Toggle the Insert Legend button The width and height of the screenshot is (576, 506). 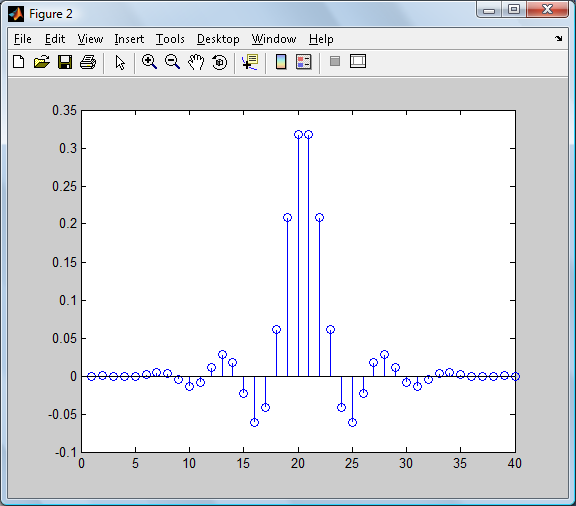pos(304,62)
